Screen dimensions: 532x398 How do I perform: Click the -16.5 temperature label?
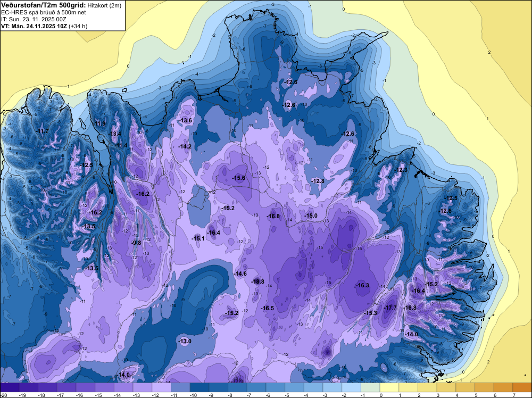pyautogui.click(x=267, y=308)
